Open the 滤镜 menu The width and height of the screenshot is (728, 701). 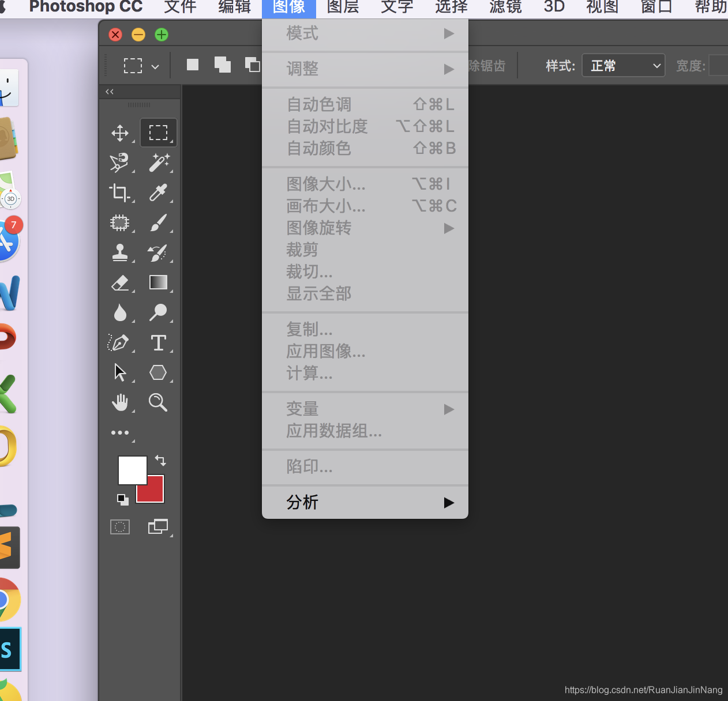coord(506,7)
